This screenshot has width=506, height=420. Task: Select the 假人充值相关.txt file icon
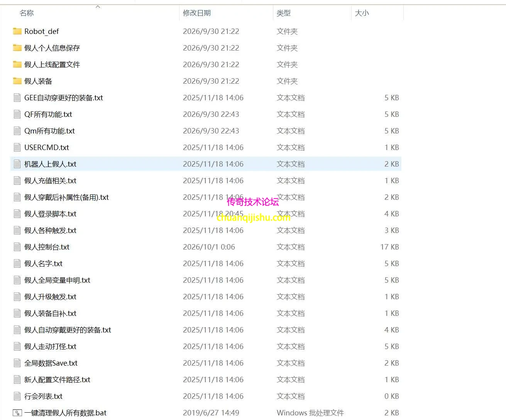[17, 180]
